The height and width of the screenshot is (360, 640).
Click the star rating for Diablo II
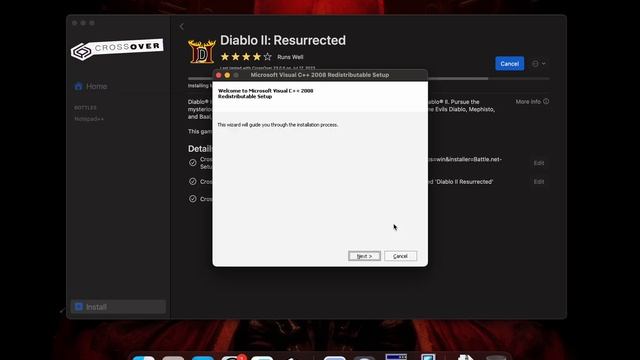point(246,57)
